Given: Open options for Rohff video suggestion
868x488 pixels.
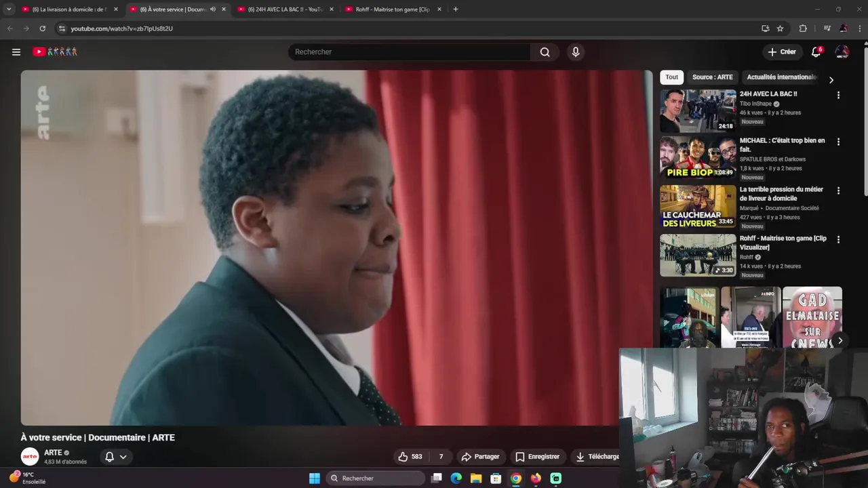Looking at the screenshot, I should point(838,240).
